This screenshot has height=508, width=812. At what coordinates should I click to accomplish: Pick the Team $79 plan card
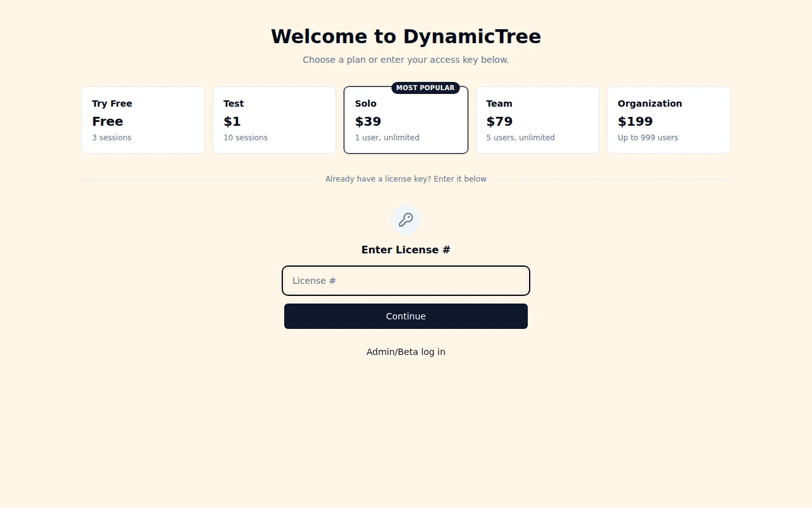pos(537,120)
